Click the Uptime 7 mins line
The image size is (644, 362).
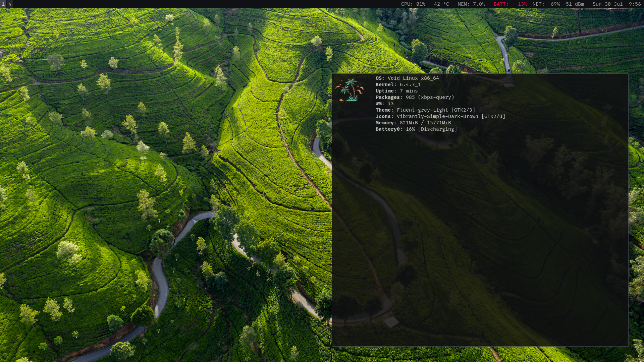tap(396, 91)
